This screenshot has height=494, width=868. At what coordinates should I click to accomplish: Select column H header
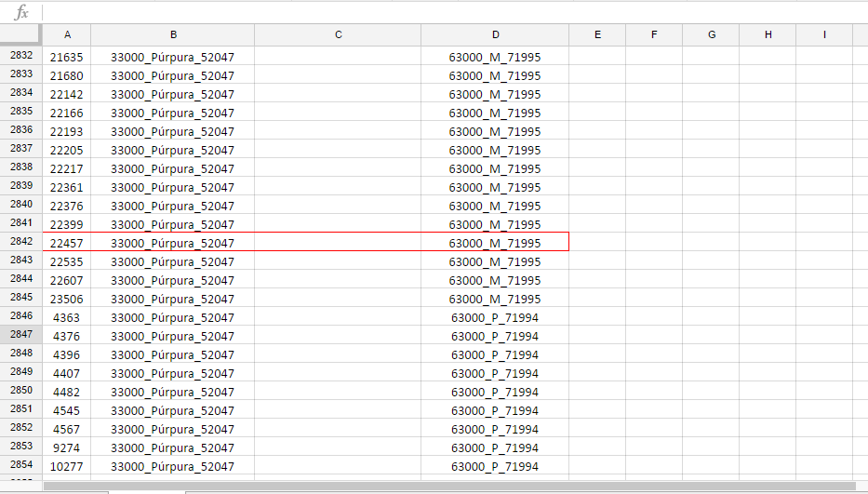pos(768,34)
